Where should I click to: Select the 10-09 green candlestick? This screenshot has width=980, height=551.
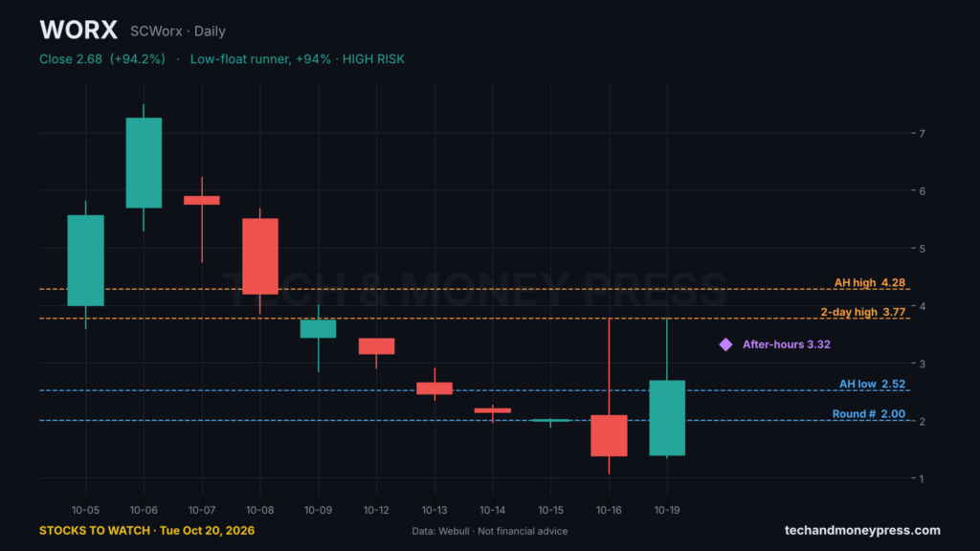click(x=318, y=329)
